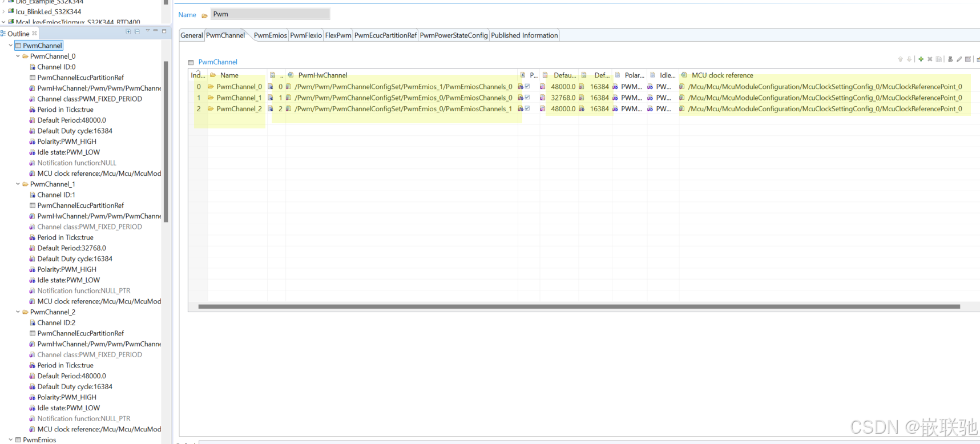
Task: Close the Outline tab with its X
Action: tap(34, 33)
